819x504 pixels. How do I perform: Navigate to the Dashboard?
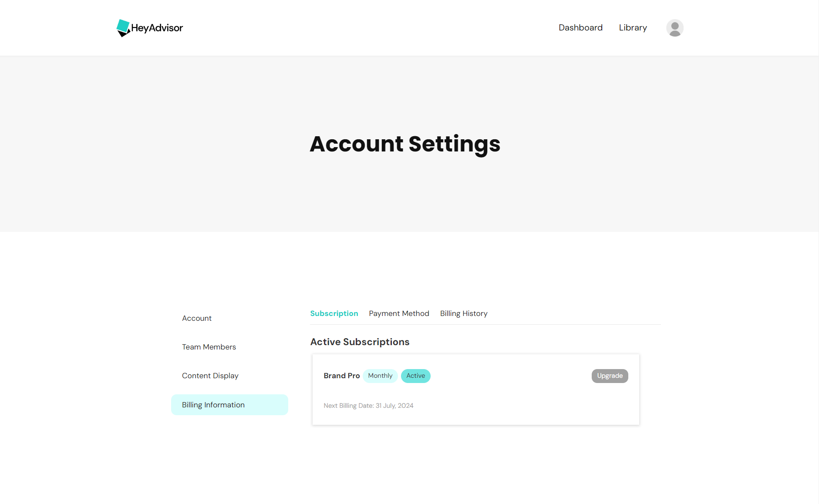tap(580, 27)
